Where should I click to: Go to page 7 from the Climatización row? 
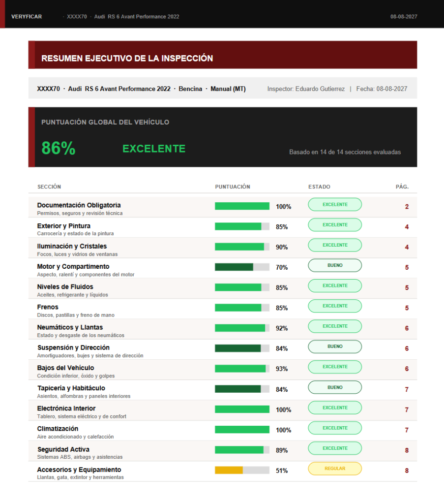tap(407, 430)
